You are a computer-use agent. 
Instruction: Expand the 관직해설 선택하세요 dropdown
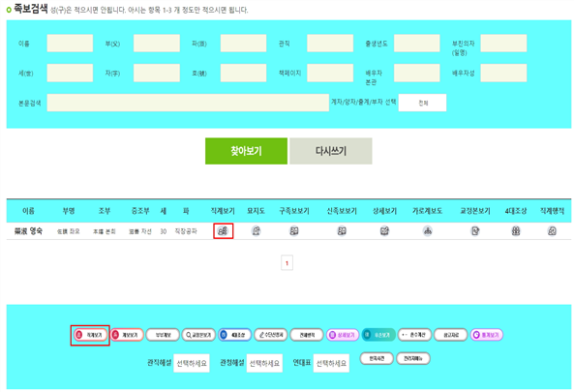(192, 363)
